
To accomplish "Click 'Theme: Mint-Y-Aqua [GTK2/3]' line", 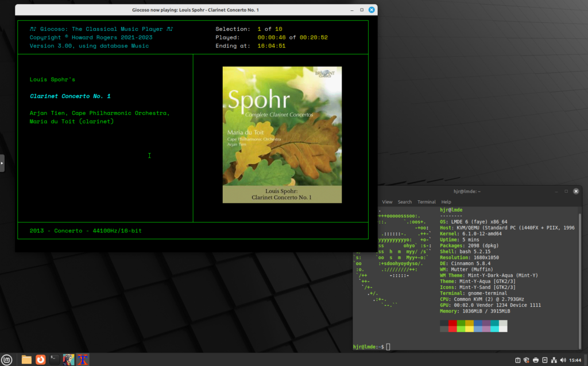I will tap(478, 282).
